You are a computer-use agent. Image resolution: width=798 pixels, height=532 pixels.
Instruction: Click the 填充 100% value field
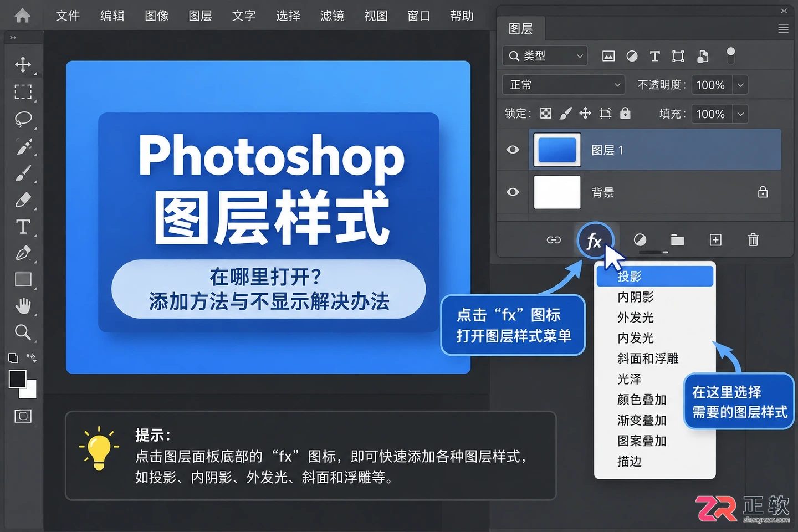click(x=711, y=114)
